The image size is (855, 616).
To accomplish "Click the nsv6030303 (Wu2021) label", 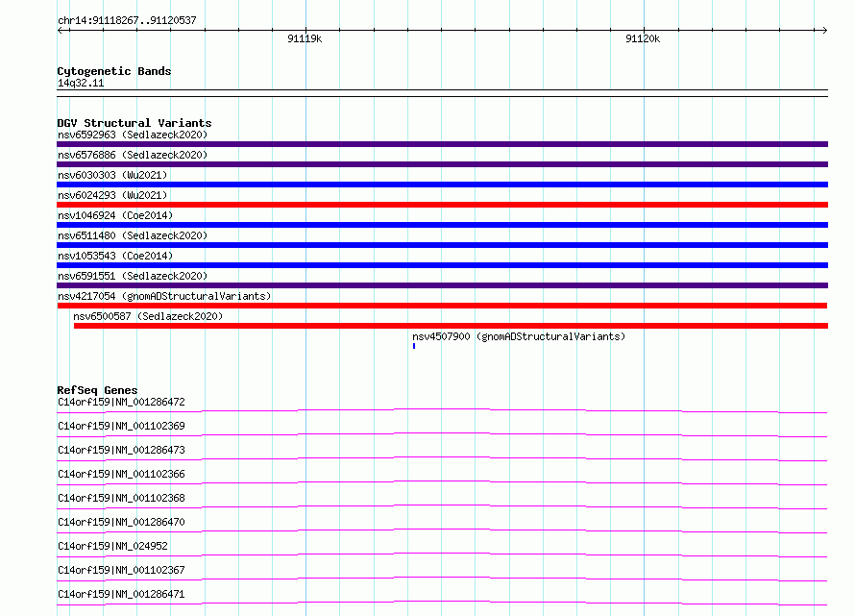I will coord(112,175).
